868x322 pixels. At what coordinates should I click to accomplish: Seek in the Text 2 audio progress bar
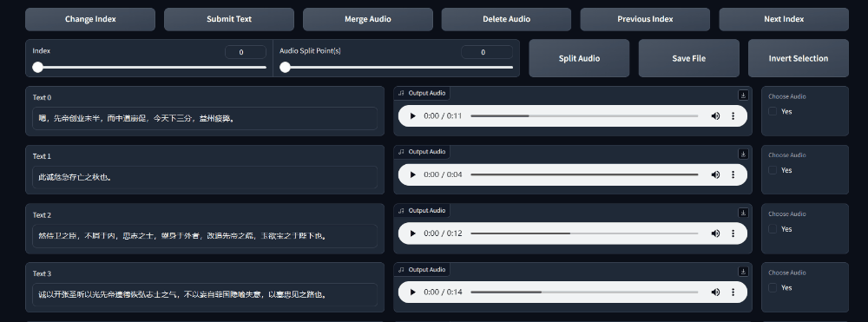(x=584, y=233)
